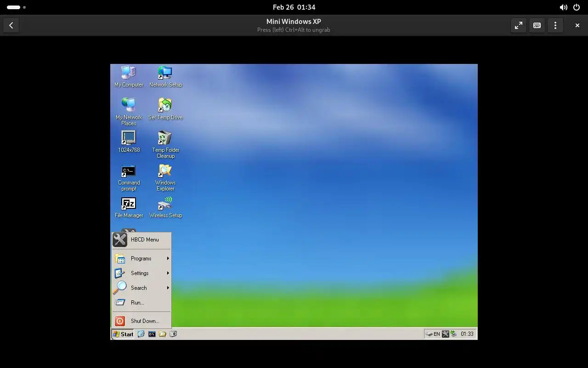Select the Command prompt desktop shortcut

coord(129,178)
